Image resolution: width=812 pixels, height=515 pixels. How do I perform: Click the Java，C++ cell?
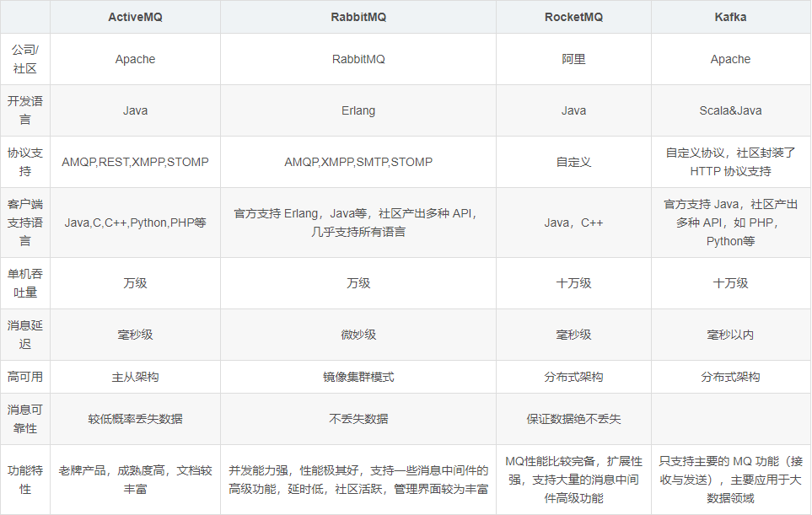click(x=573, y=223)
